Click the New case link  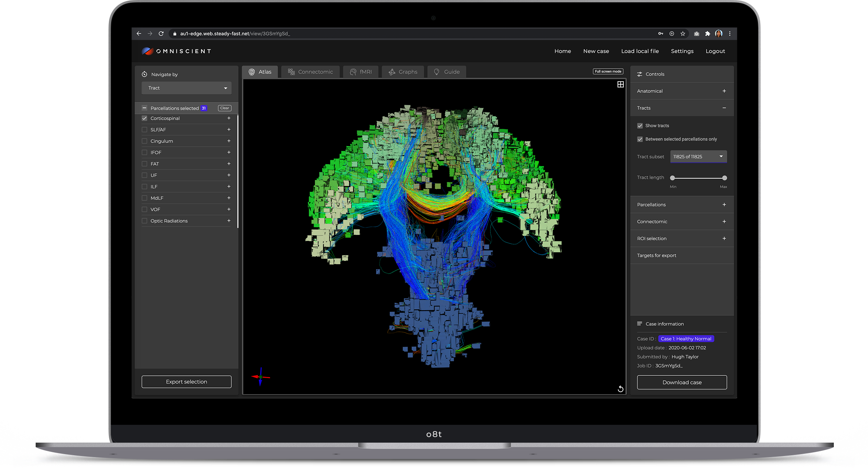coord(596,51)
